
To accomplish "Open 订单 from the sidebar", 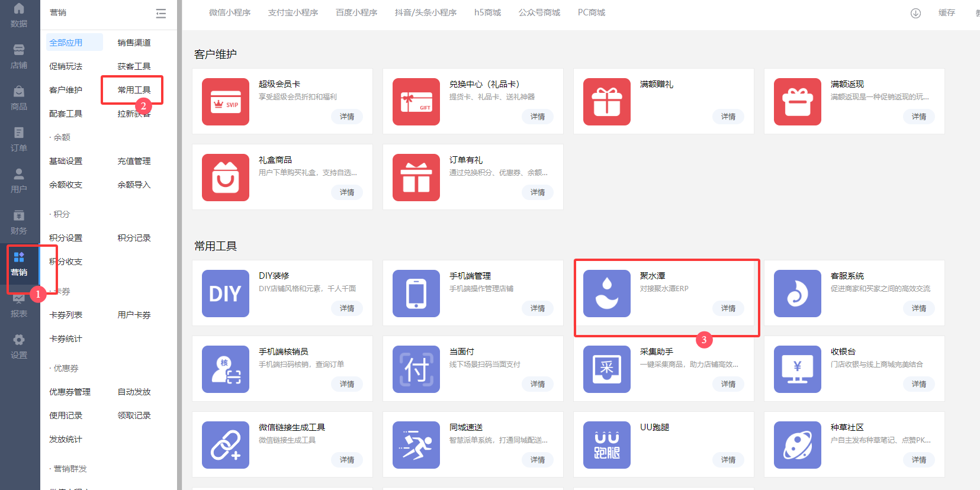I will [19, 140].
